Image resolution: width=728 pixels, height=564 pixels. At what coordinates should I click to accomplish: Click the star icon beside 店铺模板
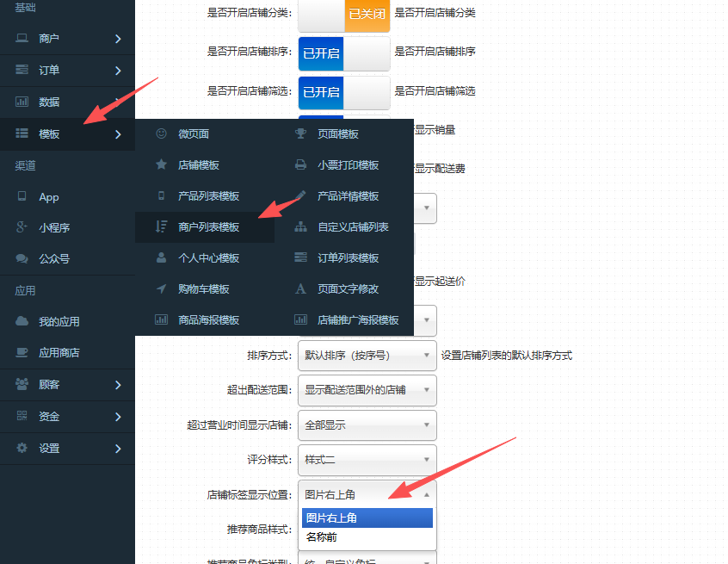click(161, 164)
